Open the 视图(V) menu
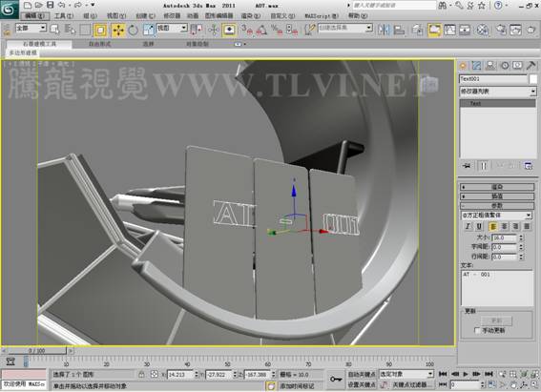The image size is (541, 392). point(116,16)
